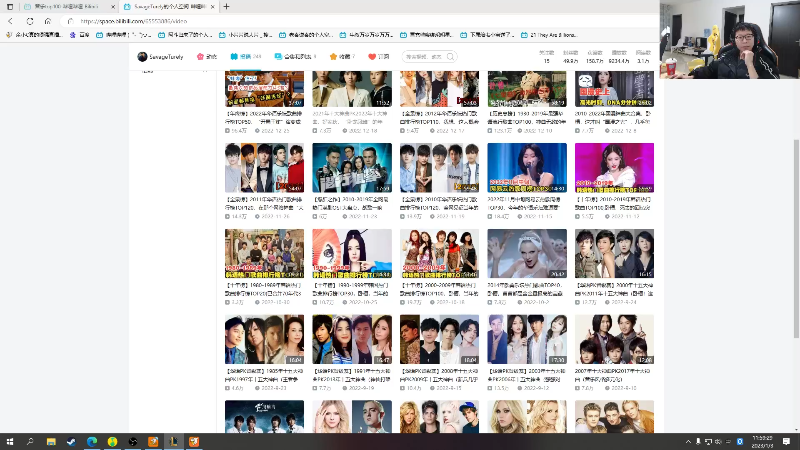The width and height of the screenshot is (800, 450).
Task: Reload the page with the refresh icon
Action: pyautogui.click(x=30, y=21)
